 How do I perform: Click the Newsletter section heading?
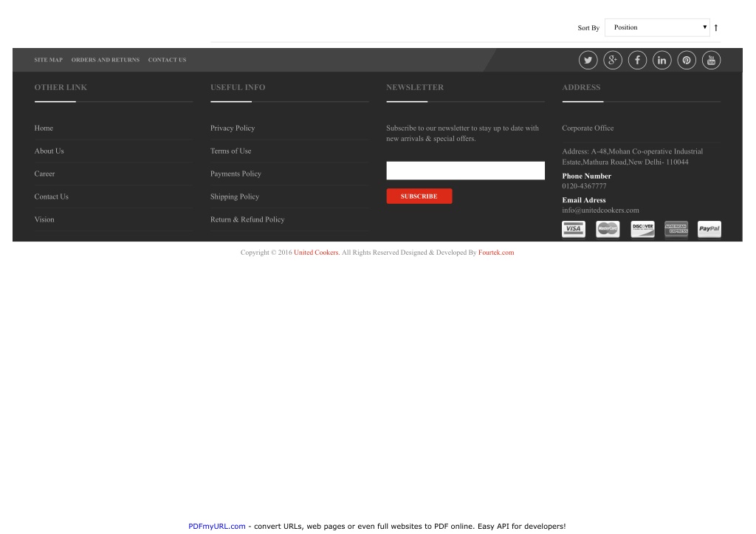415,87
